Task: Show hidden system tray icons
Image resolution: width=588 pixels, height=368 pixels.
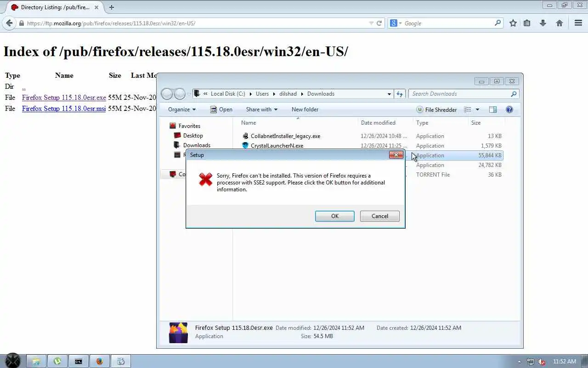Action: pyautogui.click(x=520, y=362)
